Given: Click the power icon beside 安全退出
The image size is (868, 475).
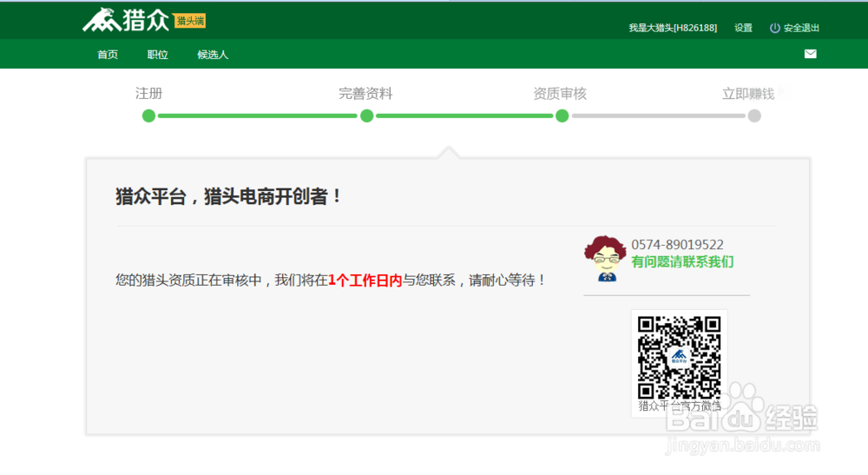Looking at the screenshot, I should (x=774, y=28).
